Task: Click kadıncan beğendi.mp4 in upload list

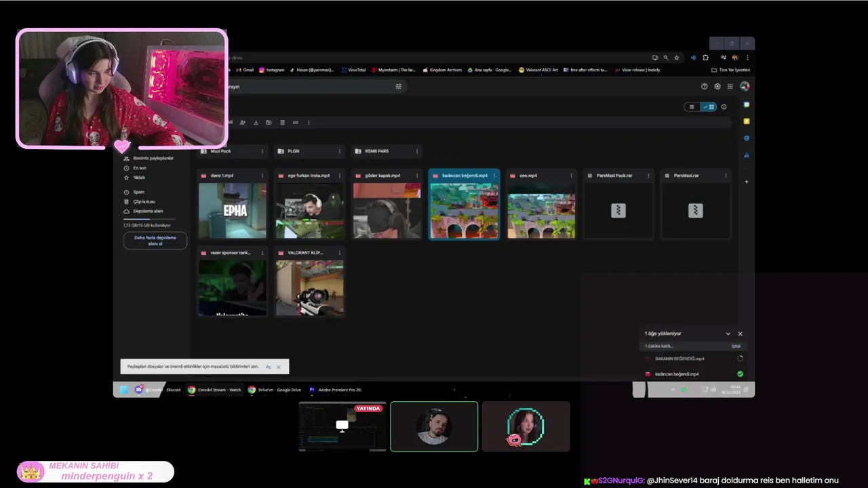Action: (x=693, y=374)
